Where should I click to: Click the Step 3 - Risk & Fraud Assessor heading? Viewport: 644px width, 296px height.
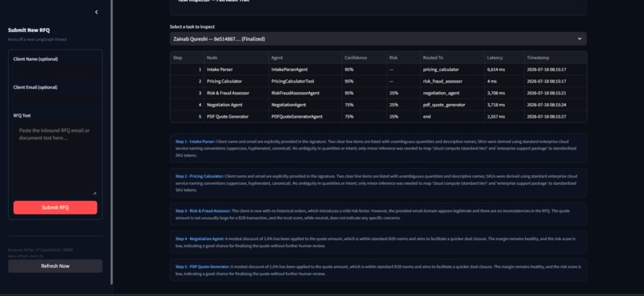point(203,211)
